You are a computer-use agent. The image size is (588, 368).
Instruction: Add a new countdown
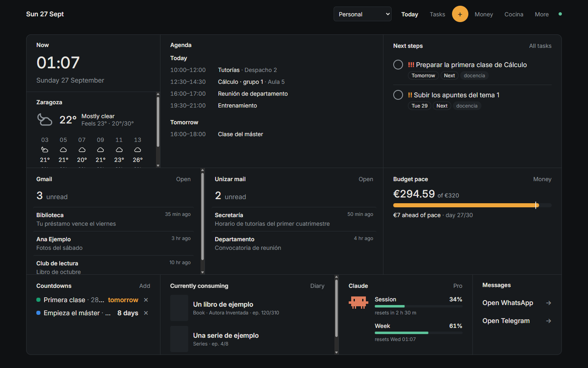coord(145,286)
